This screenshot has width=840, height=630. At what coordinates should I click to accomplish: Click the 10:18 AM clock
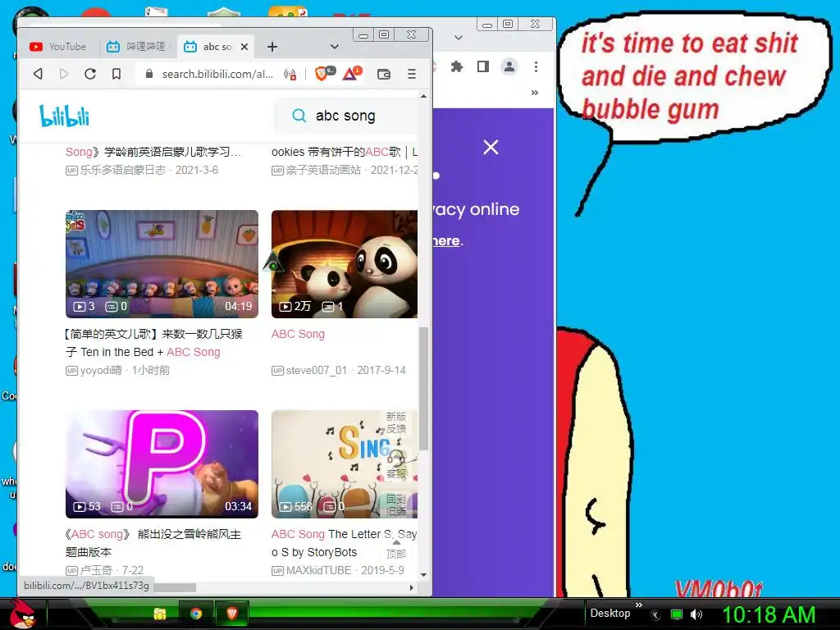pyautogui.click(x=769, y=614)
